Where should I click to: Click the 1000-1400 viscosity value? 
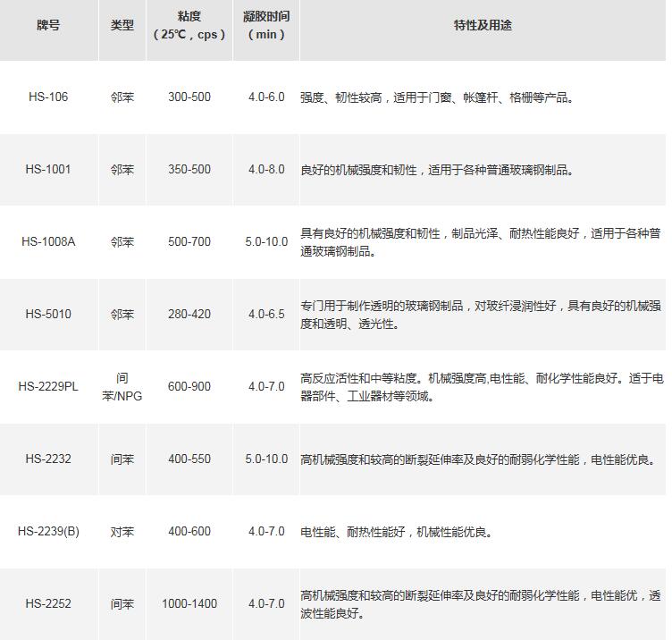click(189, 603)
